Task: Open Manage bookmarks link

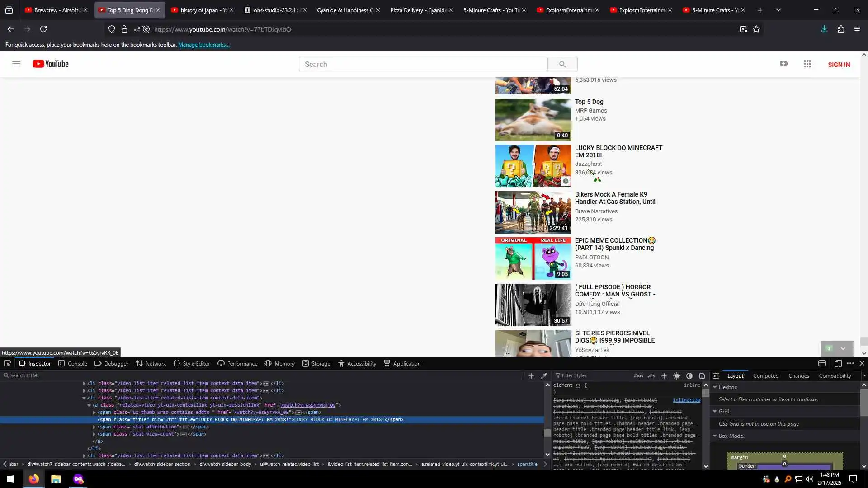Action: tap(203, 45)
